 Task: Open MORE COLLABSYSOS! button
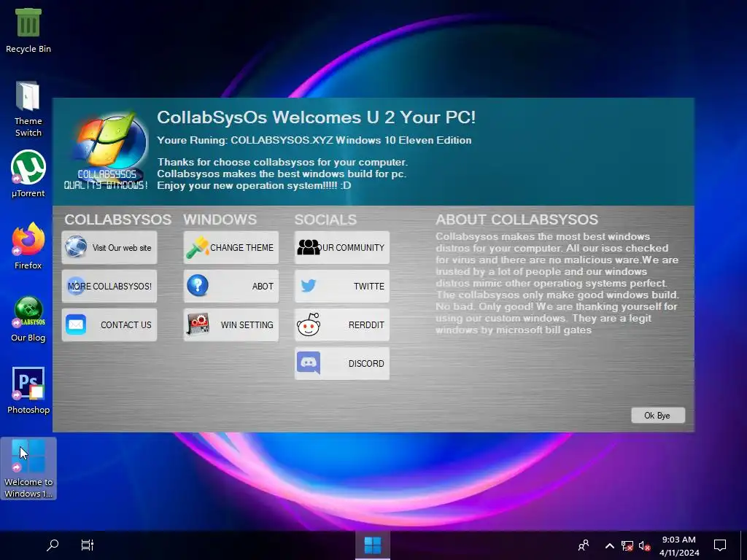(109, 286)
